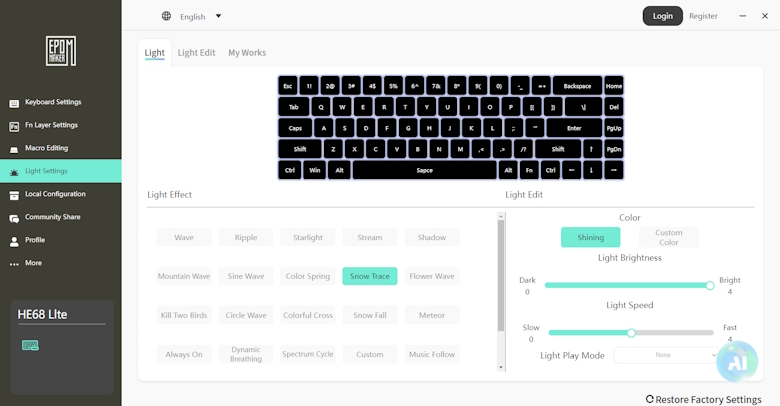Open the Light Play Mode dropdown
Viewport: 780px width, 406px height.
(664, 355)
